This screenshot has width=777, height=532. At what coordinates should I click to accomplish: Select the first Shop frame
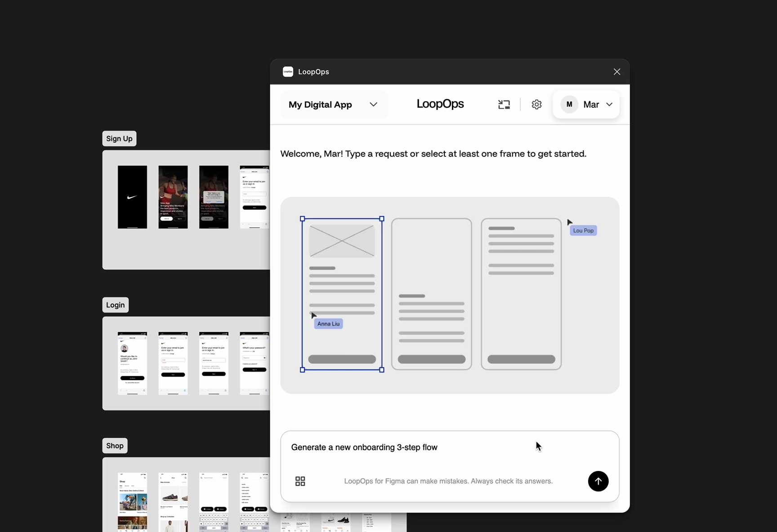[x=132, y=502]
